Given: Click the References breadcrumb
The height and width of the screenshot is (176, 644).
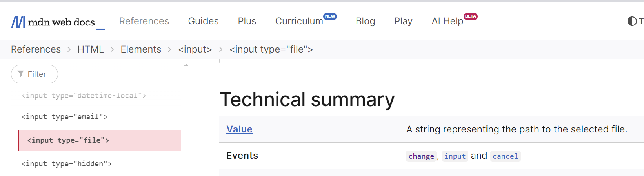Looking at the screenshot, I should 36,49.
